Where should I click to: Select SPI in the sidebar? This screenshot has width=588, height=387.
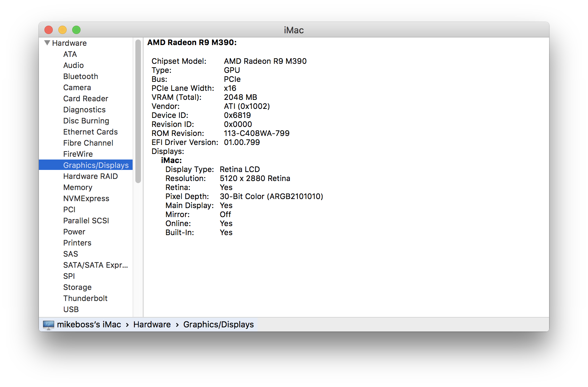69,276
